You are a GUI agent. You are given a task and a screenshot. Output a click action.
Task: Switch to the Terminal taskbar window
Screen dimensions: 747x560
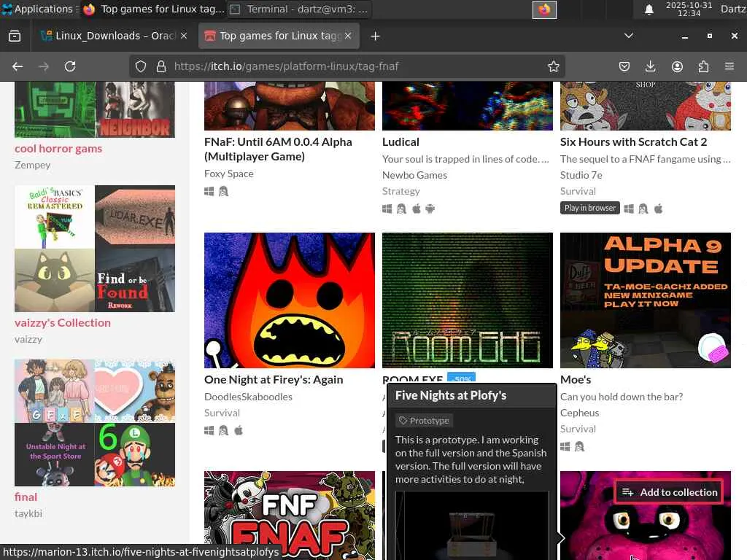(x=300, y=9)
